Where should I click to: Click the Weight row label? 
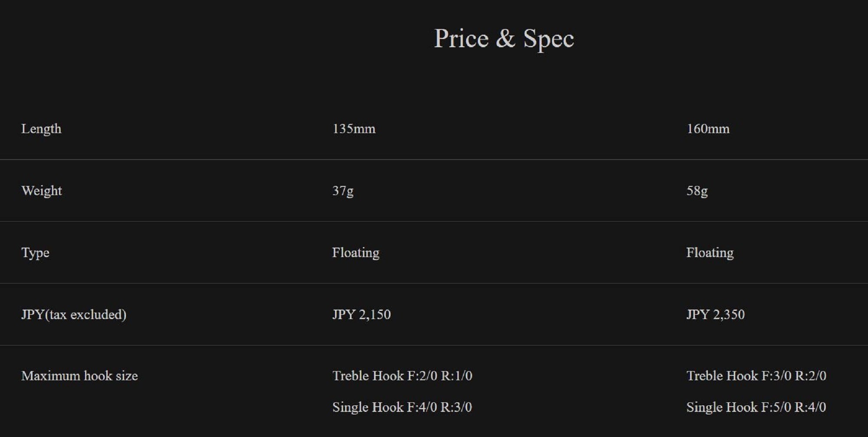click(42, 191)
